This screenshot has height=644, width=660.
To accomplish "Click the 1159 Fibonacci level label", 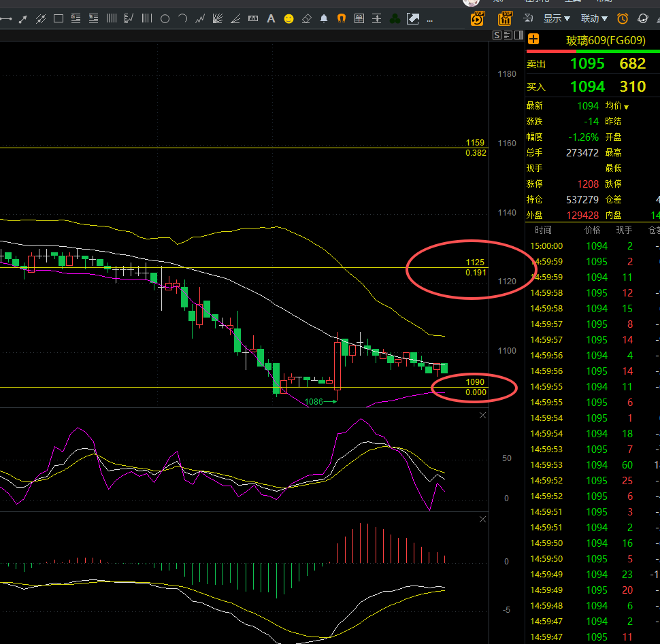I will [x=475, y=143].
